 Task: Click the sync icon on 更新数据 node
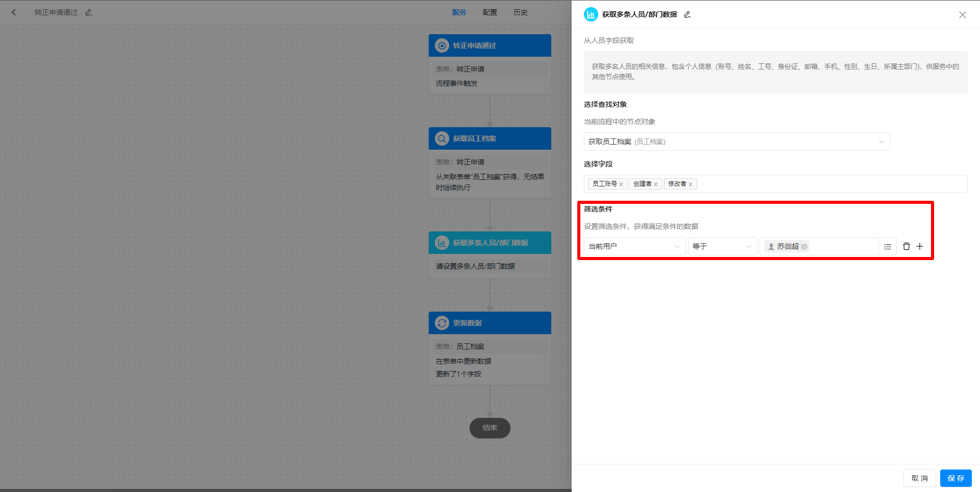pyautogui.click(x=442, y=322)
